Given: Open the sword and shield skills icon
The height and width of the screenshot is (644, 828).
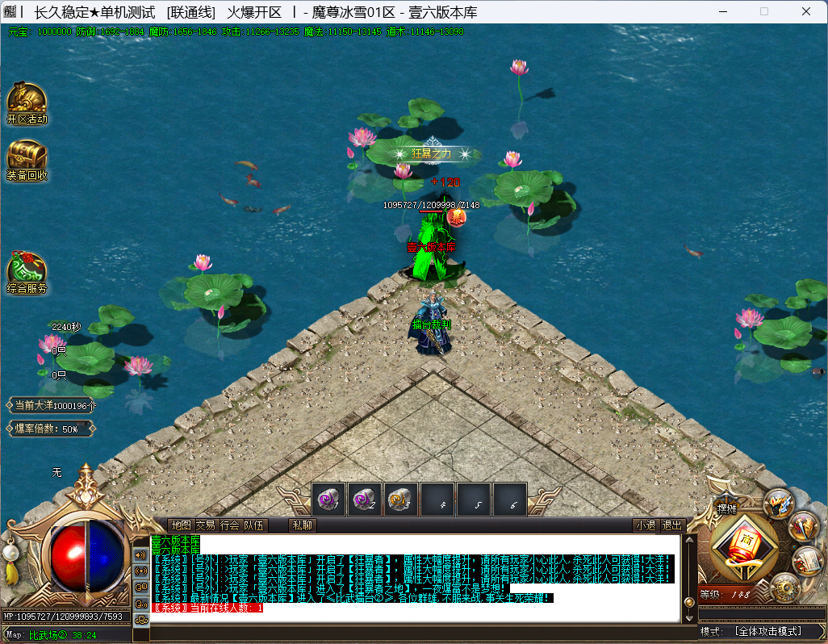Looking at the screenshot, I should click(803, 526).
